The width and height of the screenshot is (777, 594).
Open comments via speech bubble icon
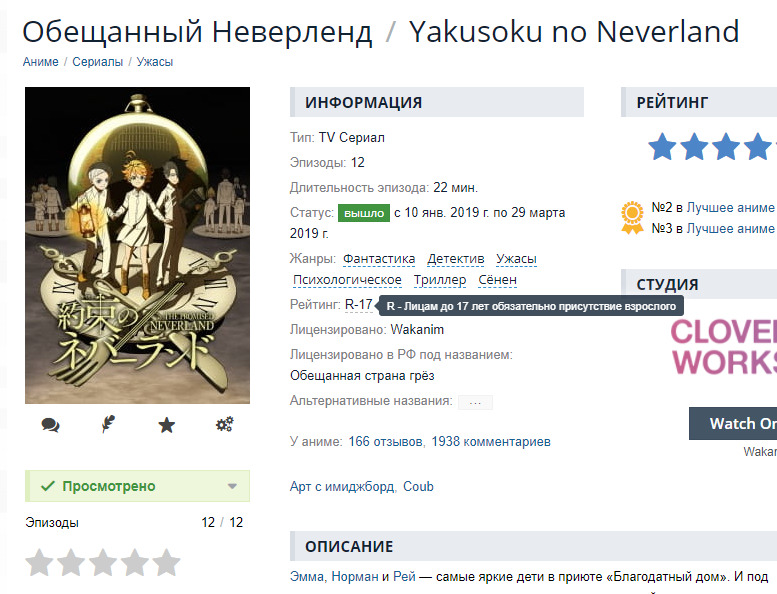tap(51, 425)
